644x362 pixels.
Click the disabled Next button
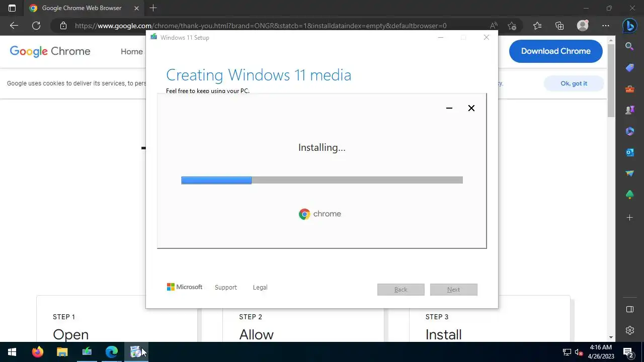tap(454, 290)
